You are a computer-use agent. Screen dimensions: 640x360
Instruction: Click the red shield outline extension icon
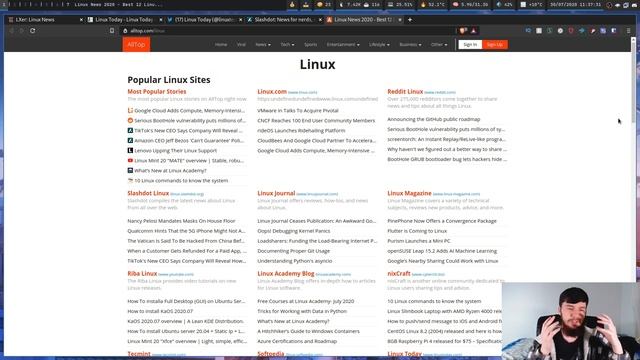[571, 31]
